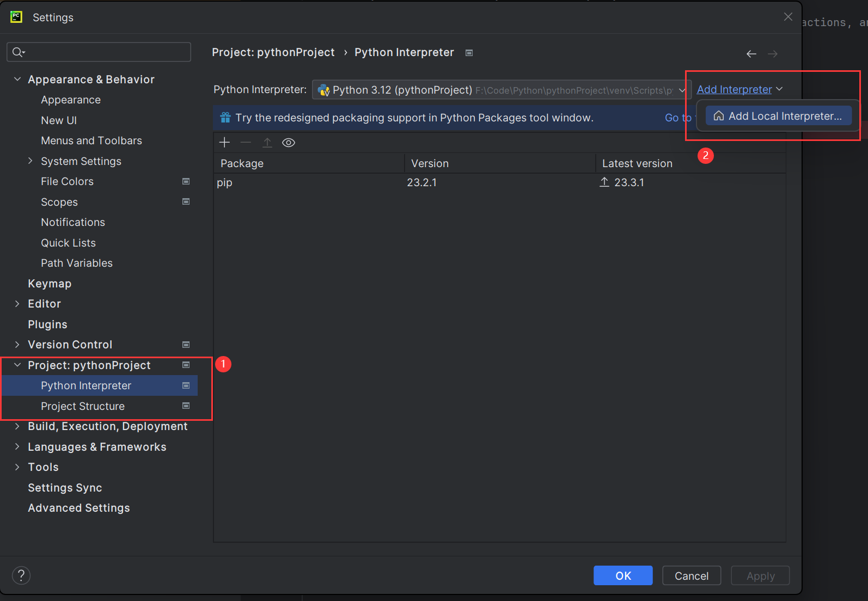Viewport: 868px width, 601px height.
Task: Select Scopes in the tree
Action: 59,202
